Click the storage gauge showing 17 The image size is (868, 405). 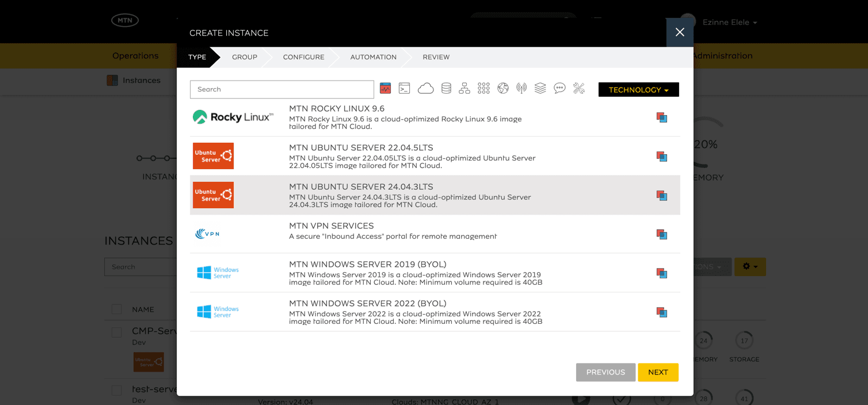[744, 341]
